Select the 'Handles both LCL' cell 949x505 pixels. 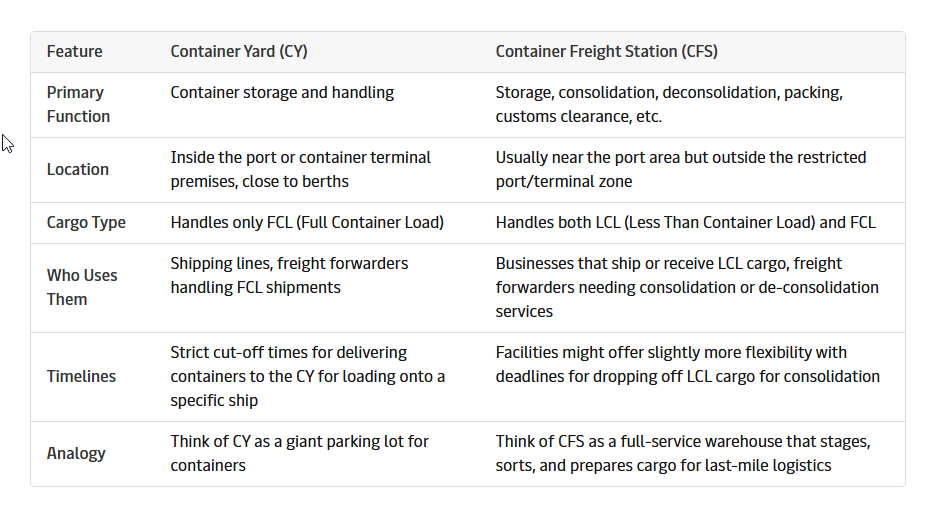685,222
